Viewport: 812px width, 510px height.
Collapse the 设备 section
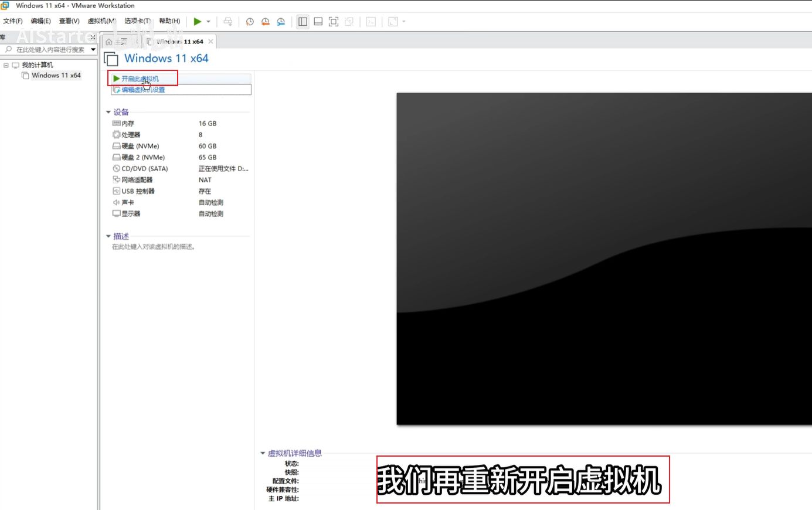pyautogui.click(x=108, y=112)
